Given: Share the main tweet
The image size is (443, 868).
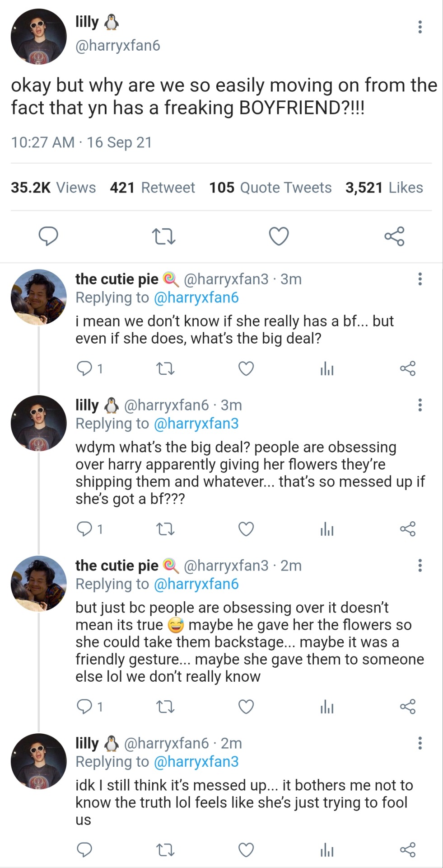Looking at the screenshot, I should (394, 236).
